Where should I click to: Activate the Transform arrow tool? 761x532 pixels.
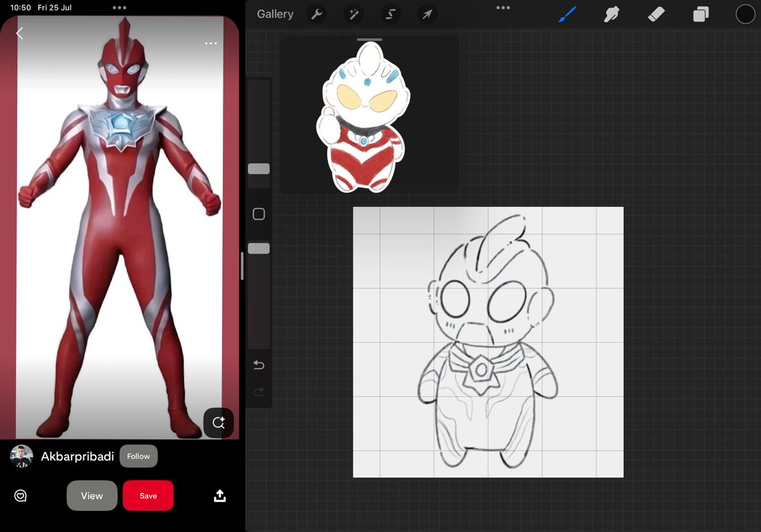click(427, 14)
